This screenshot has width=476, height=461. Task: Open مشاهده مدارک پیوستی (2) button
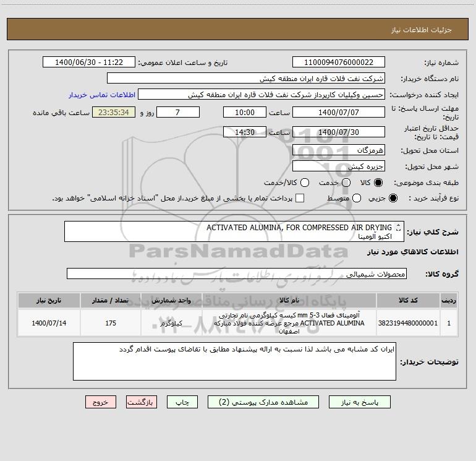click(x=263, y=402)
